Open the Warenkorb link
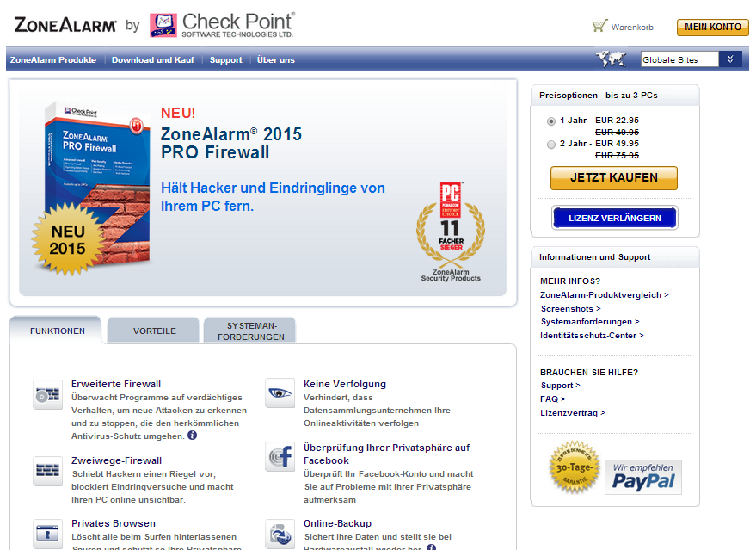Screen dimensions: 756x550 coord(632,27)
